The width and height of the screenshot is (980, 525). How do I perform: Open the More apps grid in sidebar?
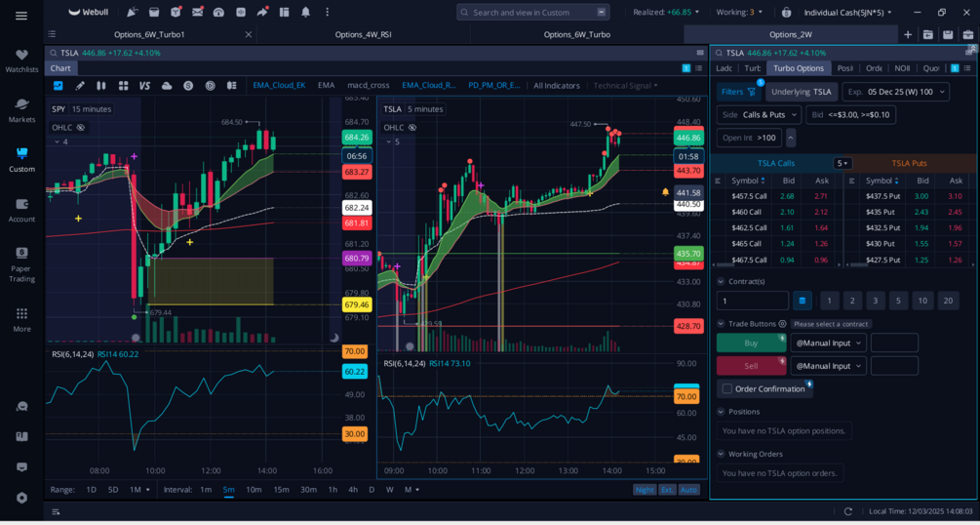click(x=21, y=313)
